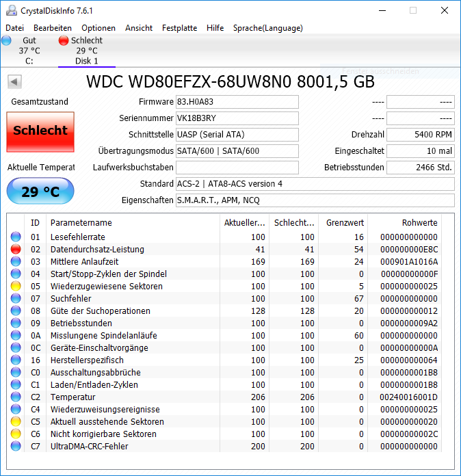Click red orb of Datendurchsatz-Leistung row
Image resolution: width=461 pixels, height=476 pixels.
point(16,249)
